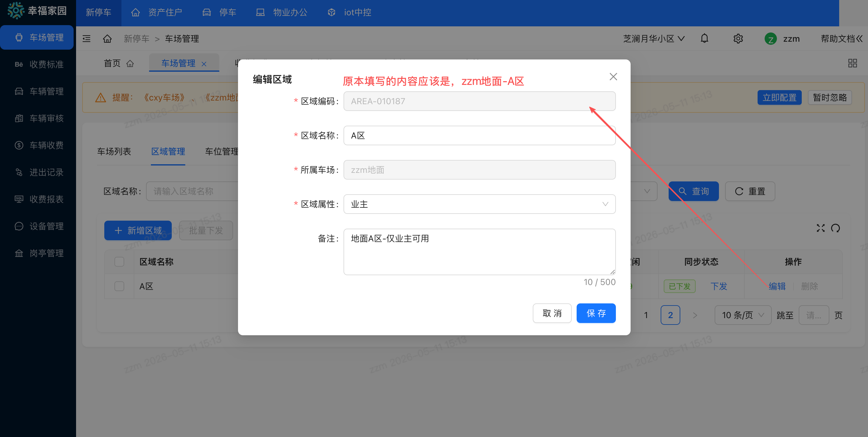Click the 幸福家园 logo icon
This screenshot has height=437, width=868.
(16, 11)
